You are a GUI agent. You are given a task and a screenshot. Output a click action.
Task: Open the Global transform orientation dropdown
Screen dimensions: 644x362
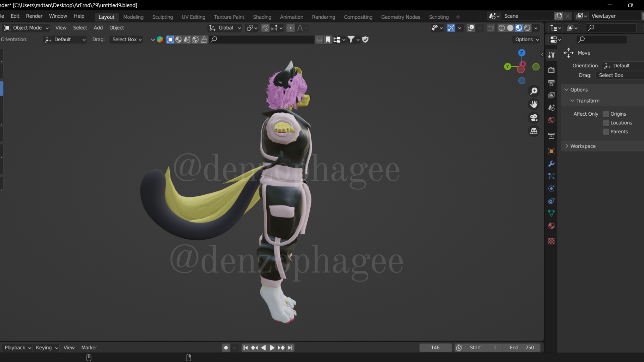pyautogui.click(x=225, y=28)
